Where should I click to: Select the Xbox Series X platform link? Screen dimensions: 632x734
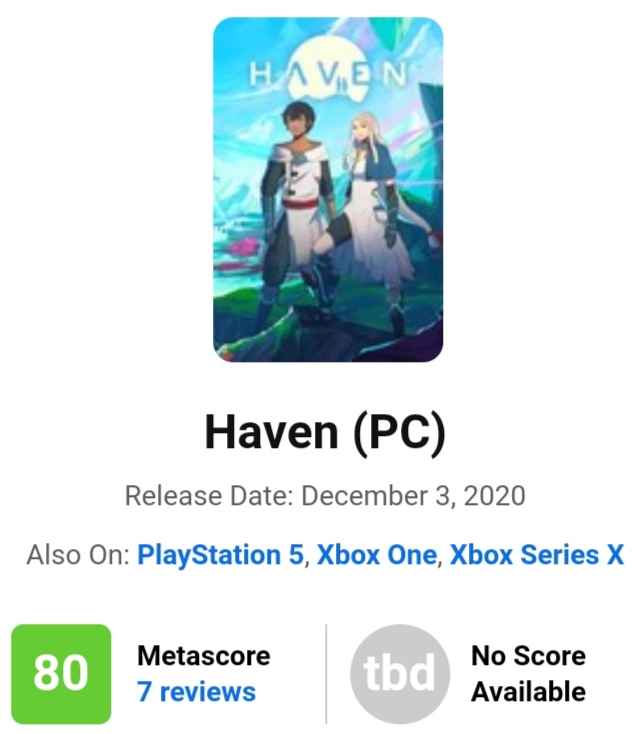point(536,555)
